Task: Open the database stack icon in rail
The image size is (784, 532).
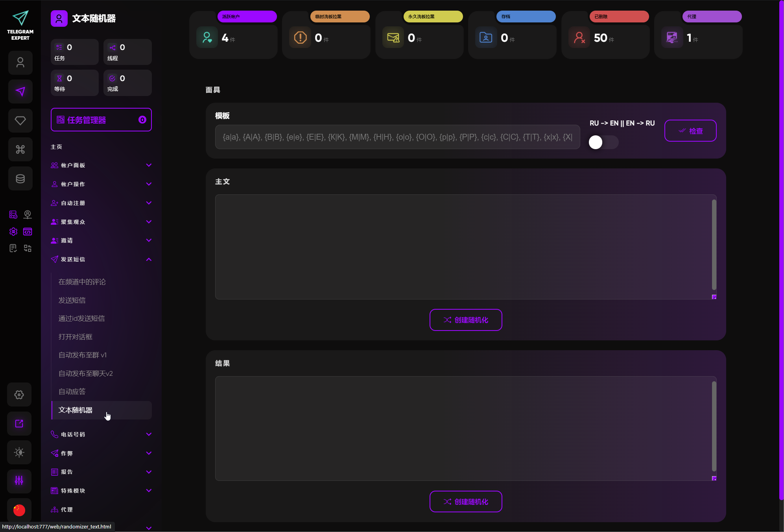Action: pos(20,179)
